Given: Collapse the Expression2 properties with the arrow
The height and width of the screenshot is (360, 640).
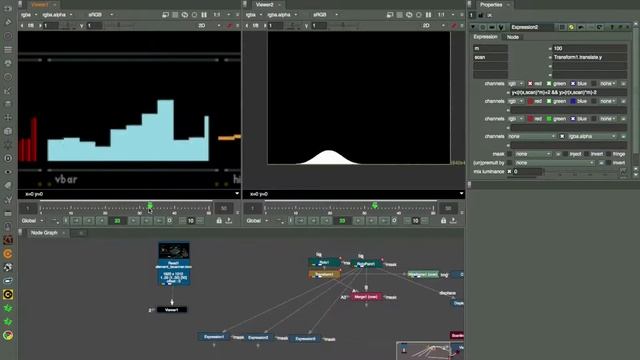Looking at the screenshot, I should pyautogui.click(x=473, y=27).
